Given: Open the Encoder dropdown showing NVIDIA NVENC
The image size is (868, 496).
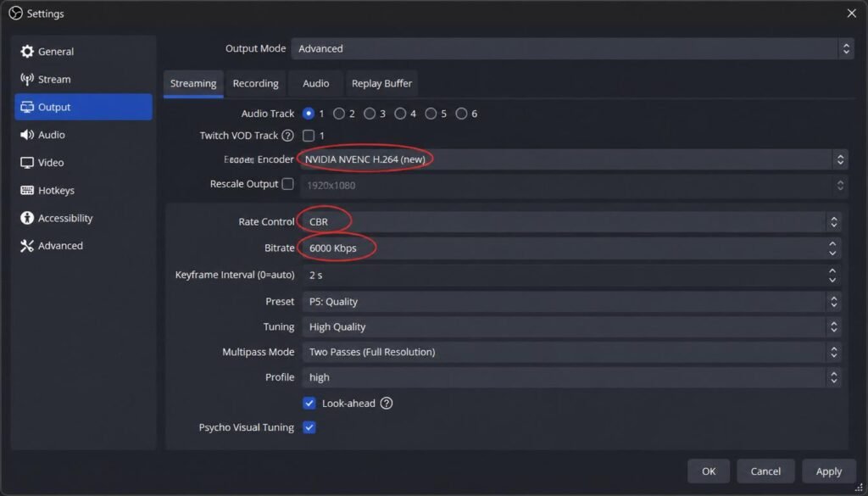Looking at the screenshot, I should [574, 159].
